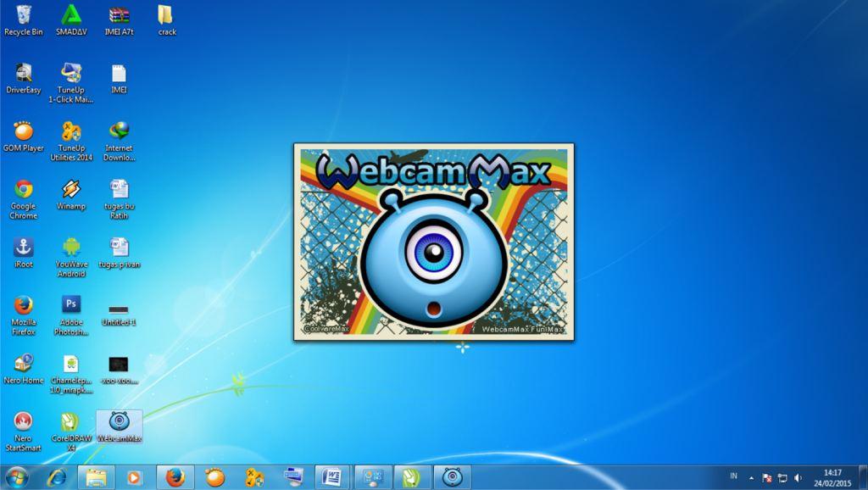
Task: Select the tugas p ivan document
Action: click(x=119, y=253)
